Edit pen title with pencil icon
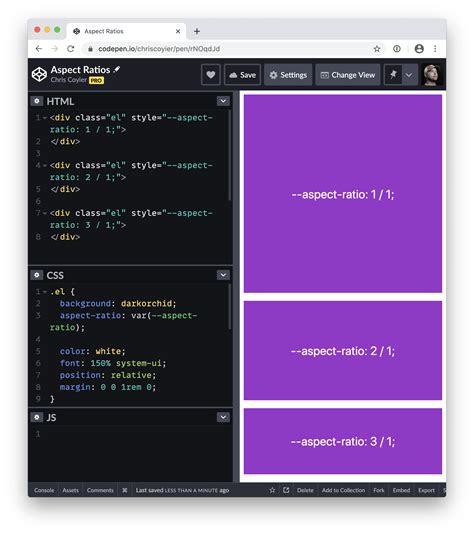The width and height of the screenshot is (474, 534). click(x=117, y=69)
